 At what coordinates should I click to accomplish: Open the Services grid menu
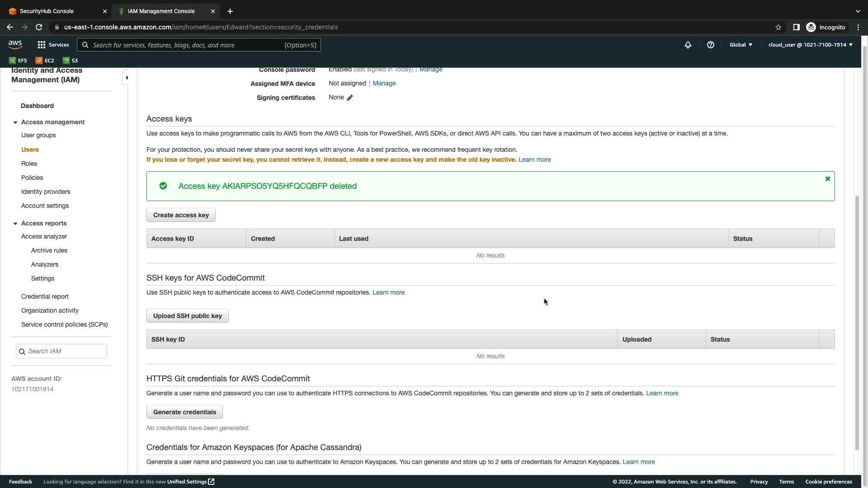point(53,45)
